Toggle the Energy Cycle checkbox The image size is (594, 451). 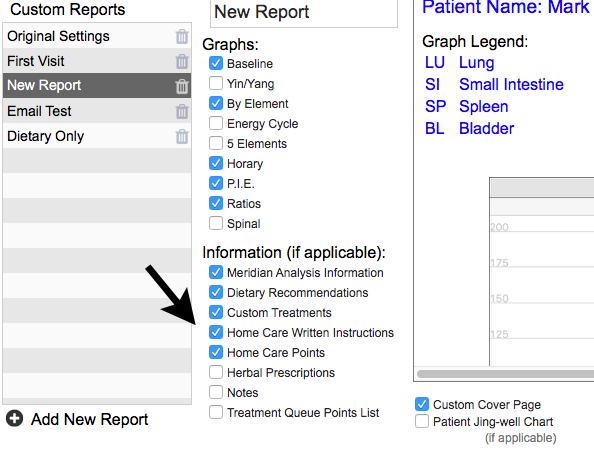216,123
